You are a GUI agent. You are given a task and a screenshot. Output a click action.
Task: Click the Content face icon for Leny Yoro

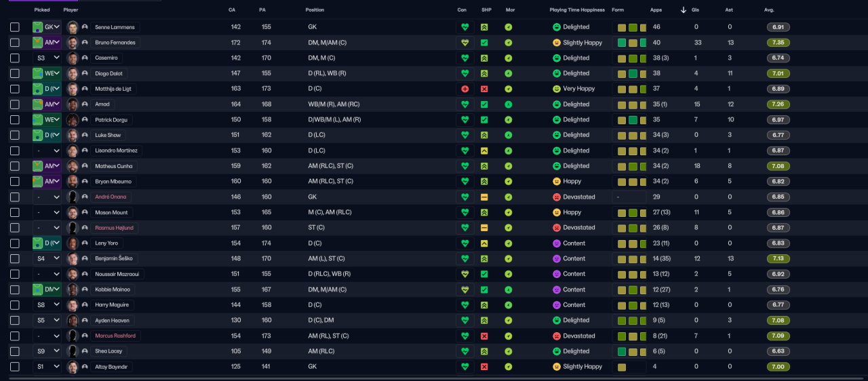pyautogui.click(x=557, y=243)
